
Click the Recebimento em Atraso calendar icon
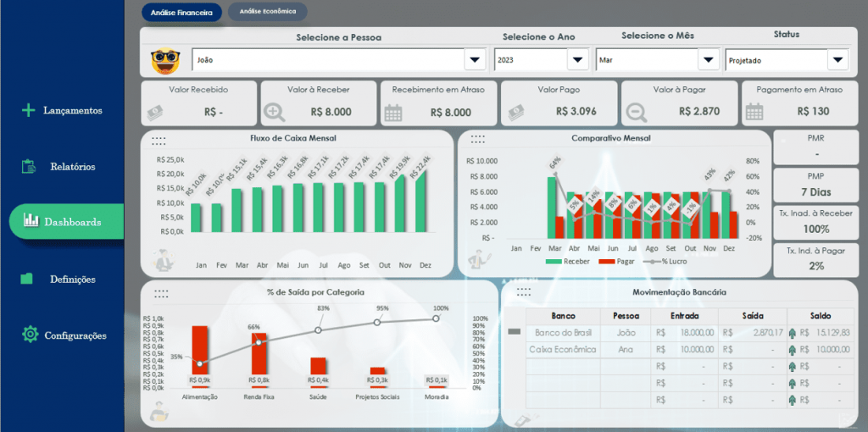393,113
